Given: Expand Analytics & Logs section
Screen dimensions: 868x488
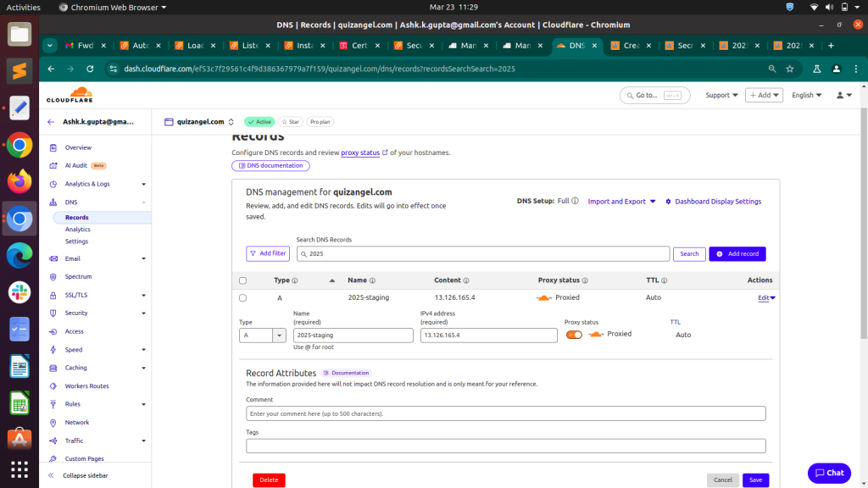Looking at the screenshot, I should point(143,184).
